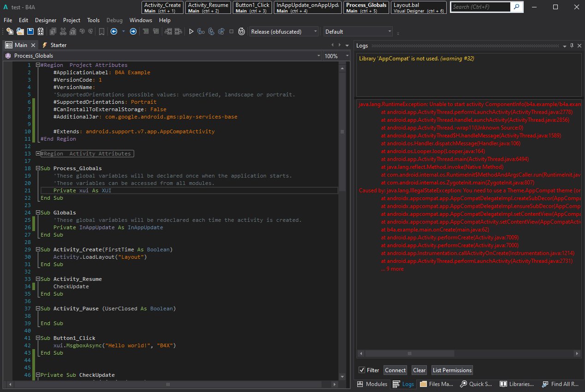Click the Connect button in Logs

pyautogui.click(x=395, y=370)
